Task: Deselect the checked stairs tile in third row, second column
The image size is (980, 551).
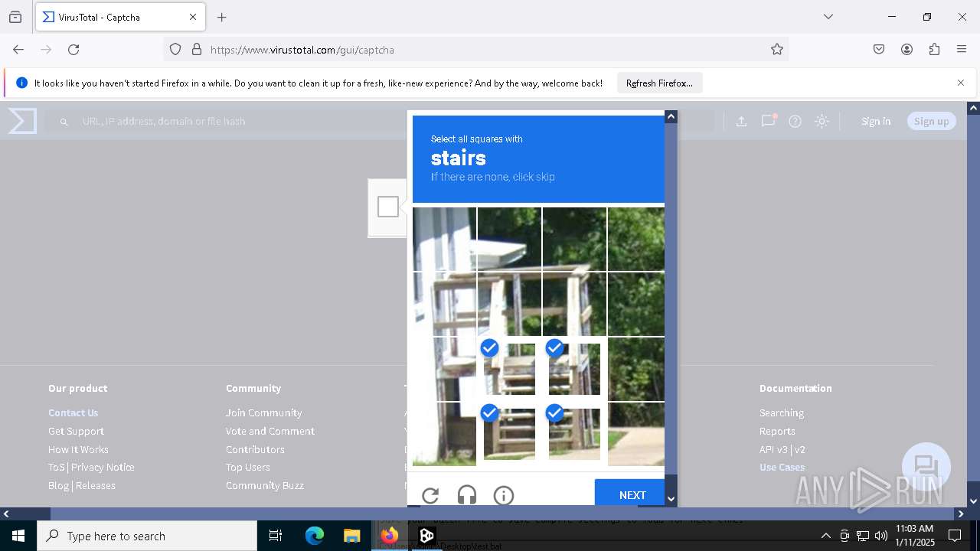Action: click(x=509, y=369)
